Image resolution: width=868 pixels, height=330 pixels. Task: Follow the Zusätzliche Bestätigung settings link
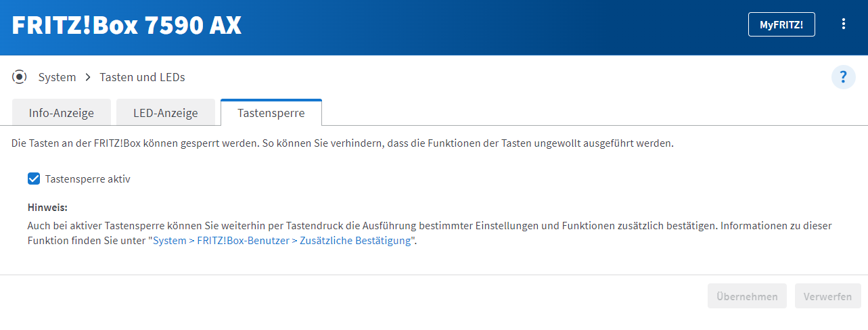281,241
